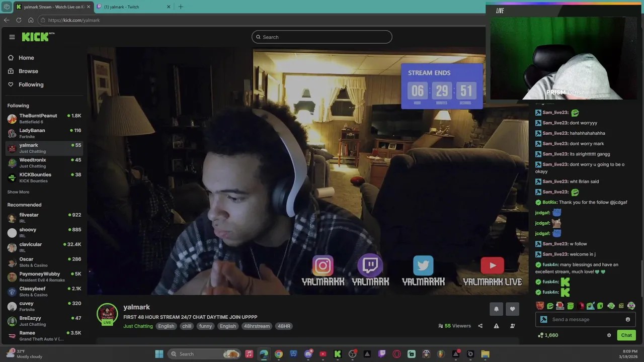Image resolution: width=644 pixels, height=362 pixels.
Task: Open the Kick app icon in taskbar
Action: [338, 354]
